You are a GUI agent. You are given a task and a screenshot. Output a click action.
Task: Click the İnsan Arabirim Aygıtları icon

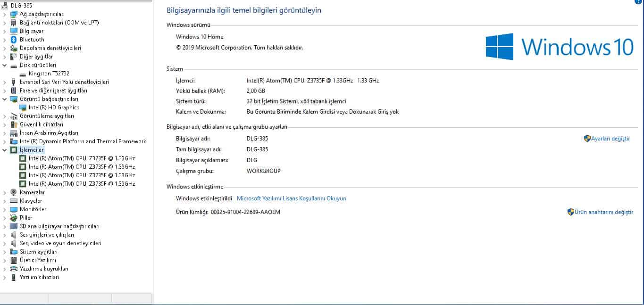[14, 133]
